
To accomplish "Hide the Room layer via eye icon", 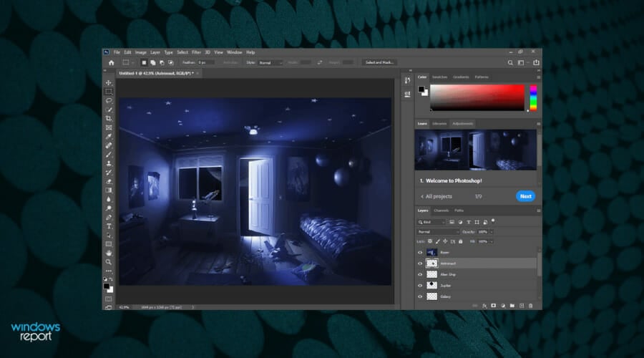I will coord(420,252).
